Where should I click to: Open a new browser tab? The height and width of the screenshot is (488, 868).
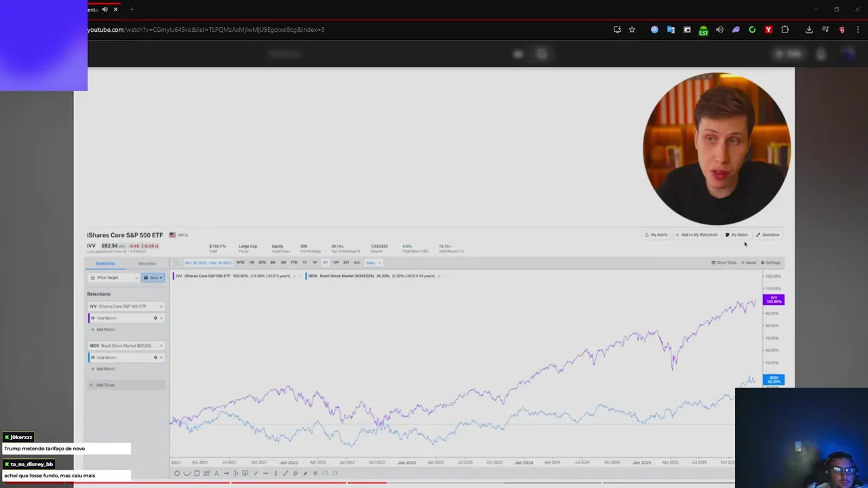[132, 9]
